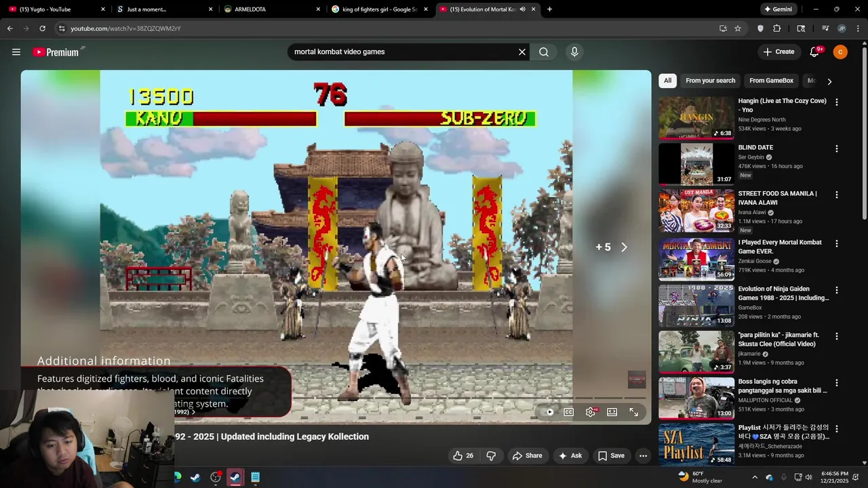
Task: Open I Played Every Mortal Kombat Game EVER
Action: pyautogui.click(x=780, y=247)
